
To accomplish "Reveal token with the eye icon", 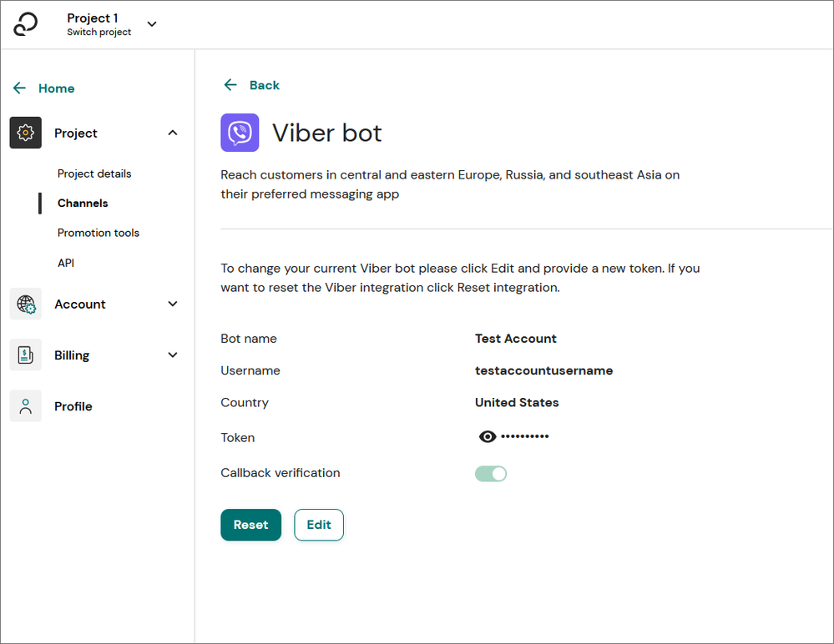I will click(488, 437).
